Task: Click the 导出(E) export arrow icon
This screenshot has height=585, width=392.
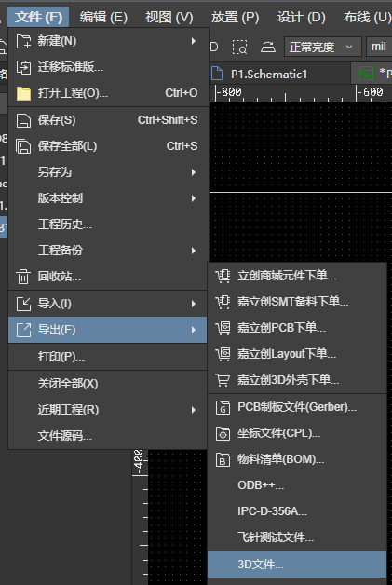Action: click(23, 330)
